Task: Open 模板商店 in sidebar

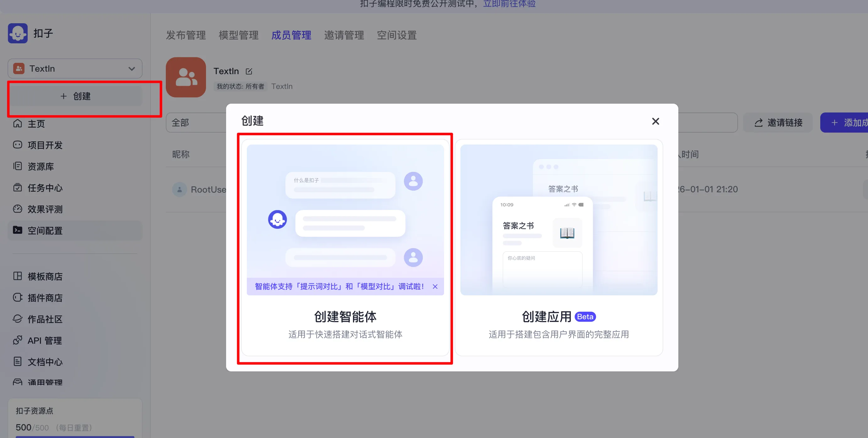Action: (x=75, y=276)
